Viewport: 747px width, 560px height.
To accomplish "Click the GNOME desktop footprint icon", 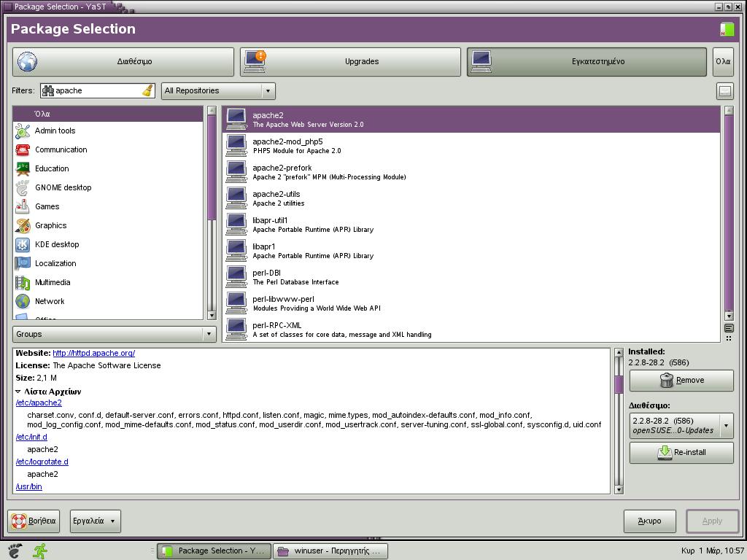I will tap(23, 187).
